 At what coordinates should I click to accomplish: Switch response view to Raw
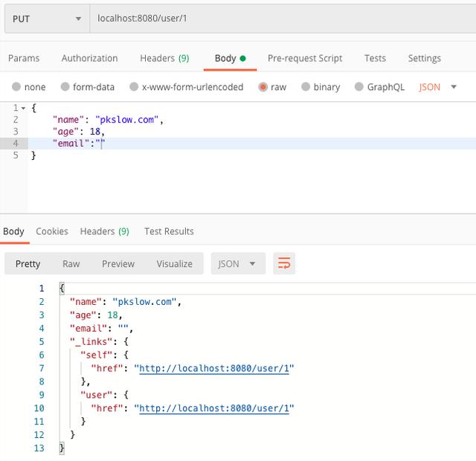point(71,263)
